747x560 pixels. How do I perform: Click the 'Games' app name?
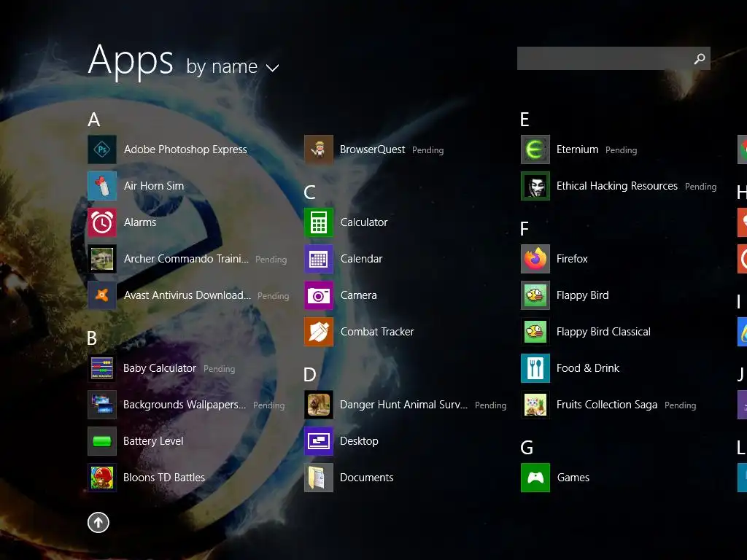tap(573, 478)
